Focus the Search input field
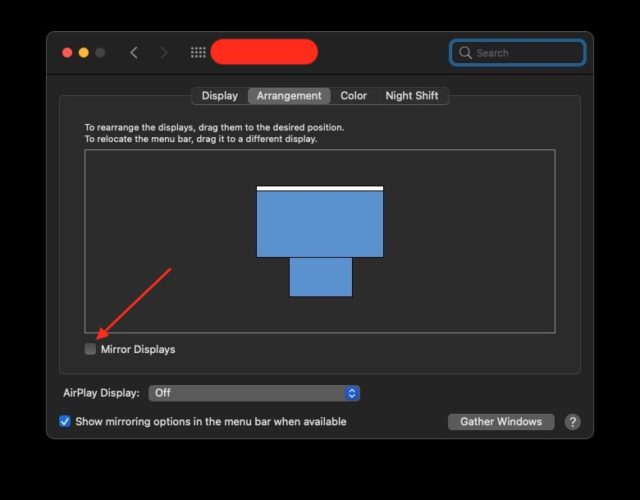640x500 pixels. [x=518, y=53]
